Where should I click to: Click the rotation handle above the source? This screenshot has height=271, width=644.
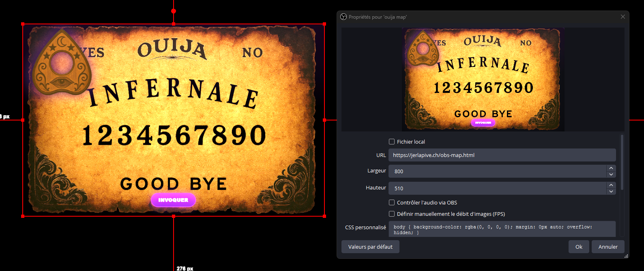(174, 11)
